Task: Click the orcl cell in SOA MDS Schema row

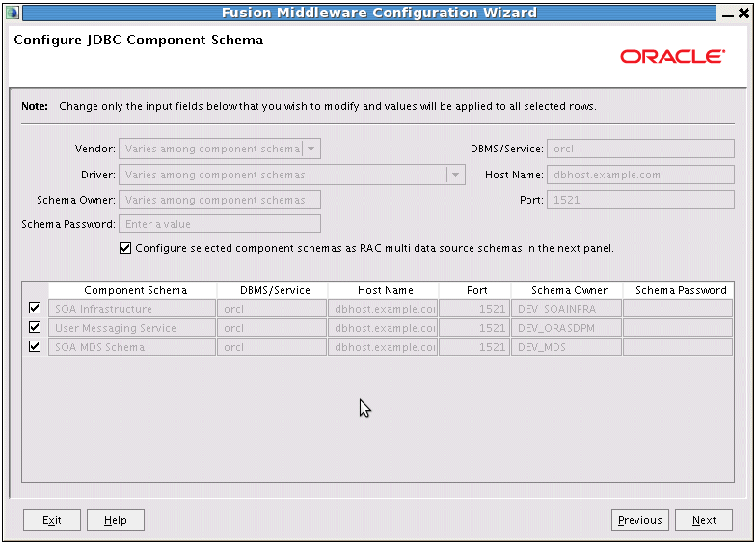Action: click(272, 347)
